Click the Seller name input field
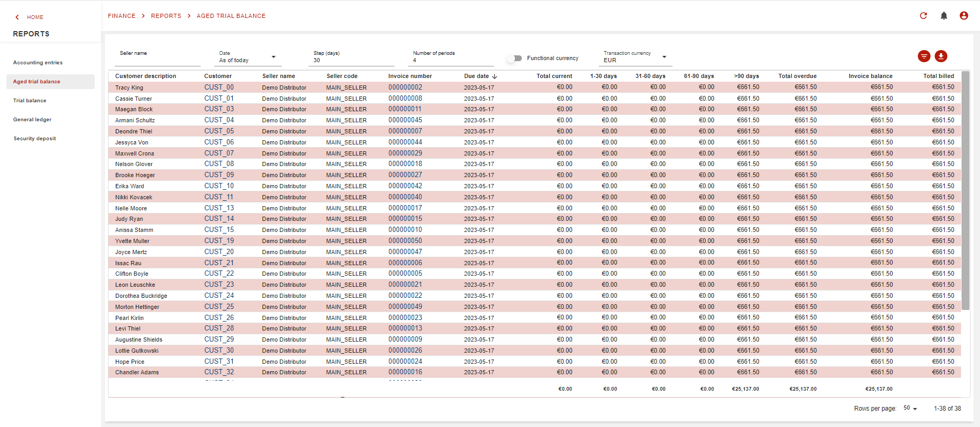The height and width of the screenshot is (427, 980). tap(157, 60)
